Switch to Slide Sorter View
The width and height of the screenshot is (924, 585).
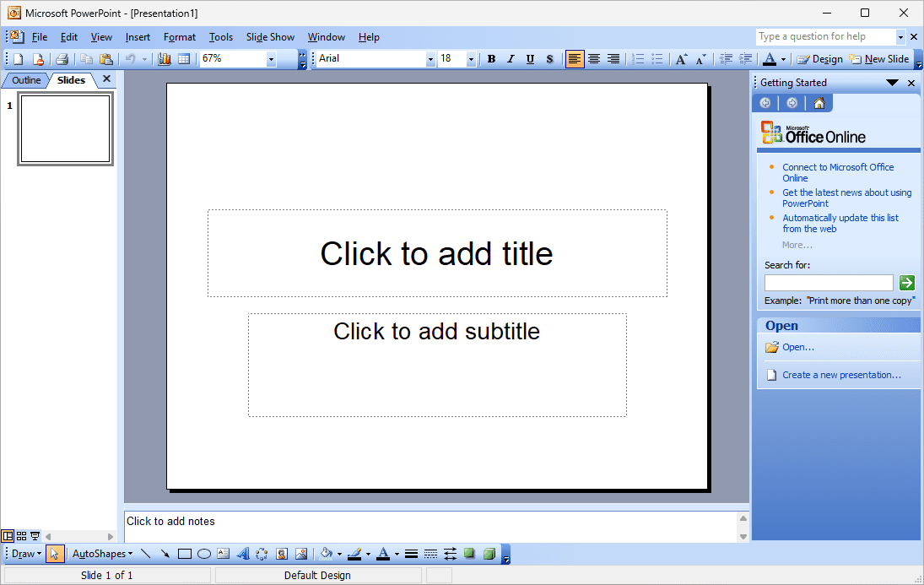(22, 536)
